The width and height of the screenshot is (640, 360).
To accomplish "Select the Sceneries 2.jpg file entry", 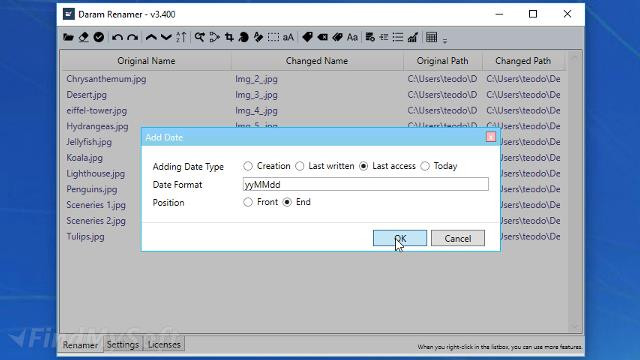I will (x=96, y=221).
